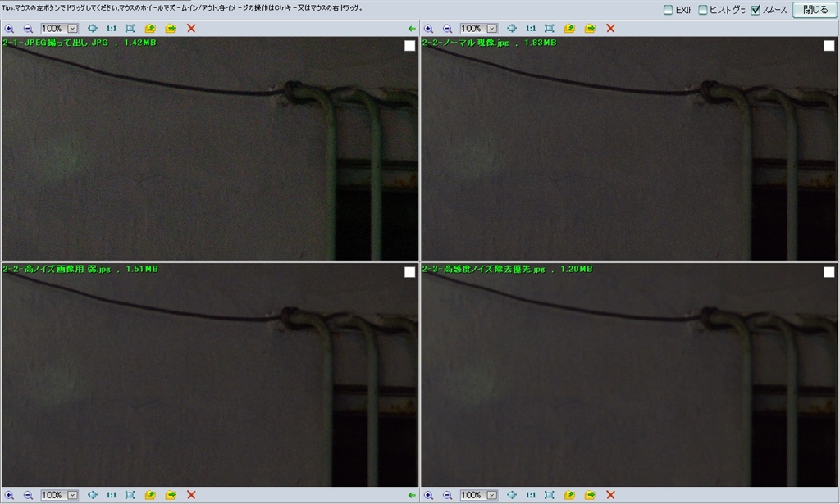Screen dimensions: 840x504
Task: Click crosshair fit icon below 2-3-高感度ノイズ除去優先 image
Action: 512,495
